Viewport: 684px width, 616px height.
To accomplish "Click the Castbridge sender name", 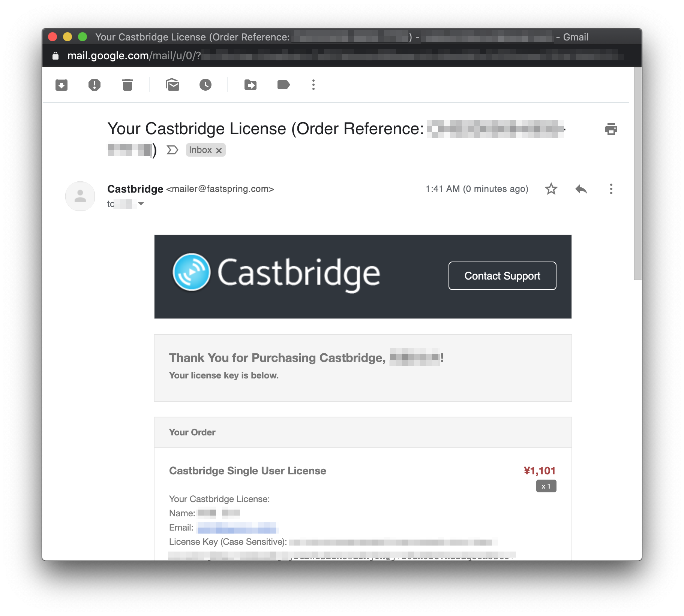I will [135, 189].
